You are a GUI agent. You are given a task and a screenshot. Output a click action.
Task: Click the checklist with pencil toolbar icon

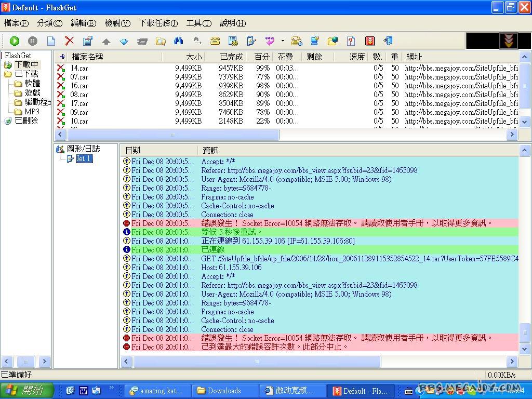click(x=251, y=41)
